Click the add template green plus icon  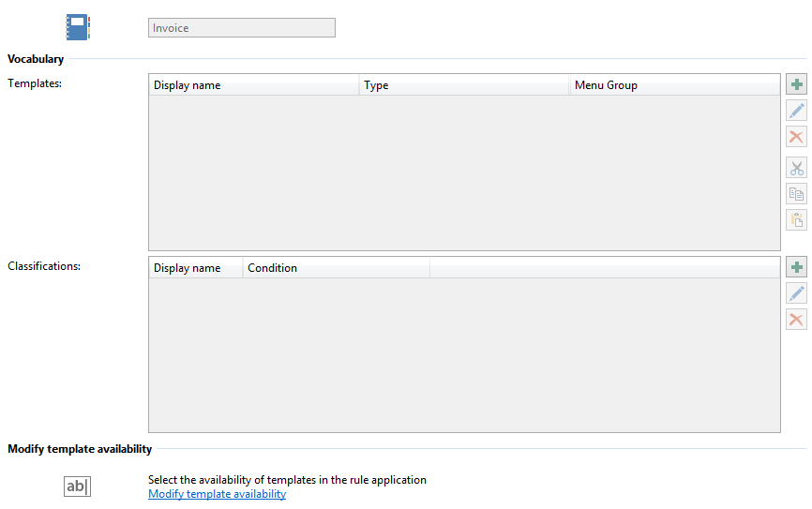coord(796,85)
